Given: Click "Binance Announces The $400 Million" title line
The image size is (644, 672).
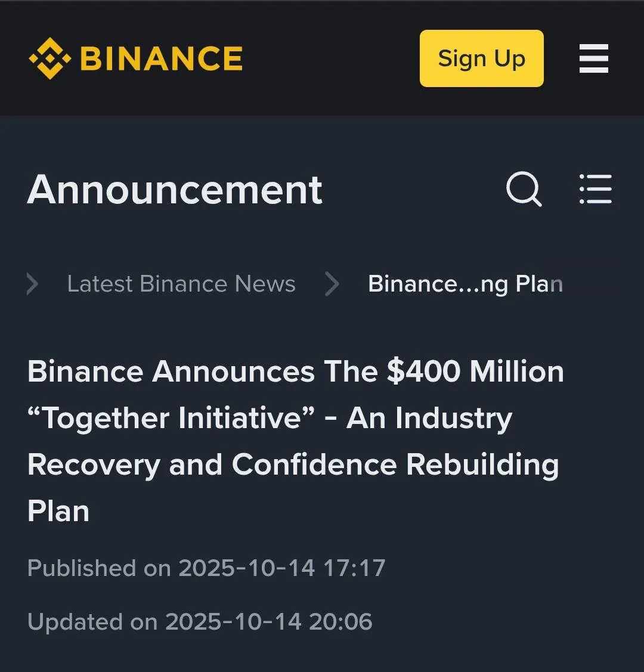Looking at the screenshot, I should coord(296,371).
